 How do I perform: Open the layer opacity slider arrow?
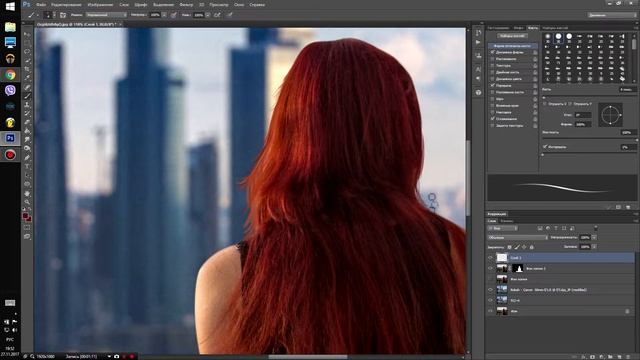(x=594, y=237)
